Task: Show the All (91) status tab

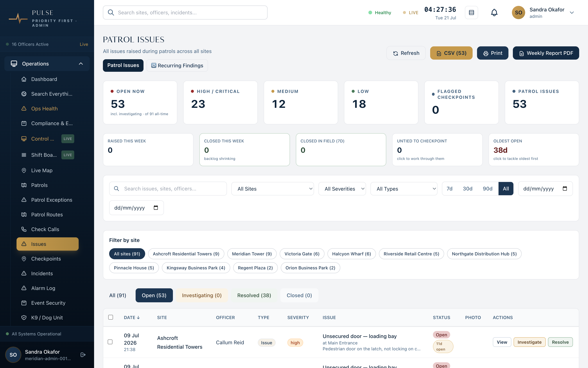Action: [118, 295]
